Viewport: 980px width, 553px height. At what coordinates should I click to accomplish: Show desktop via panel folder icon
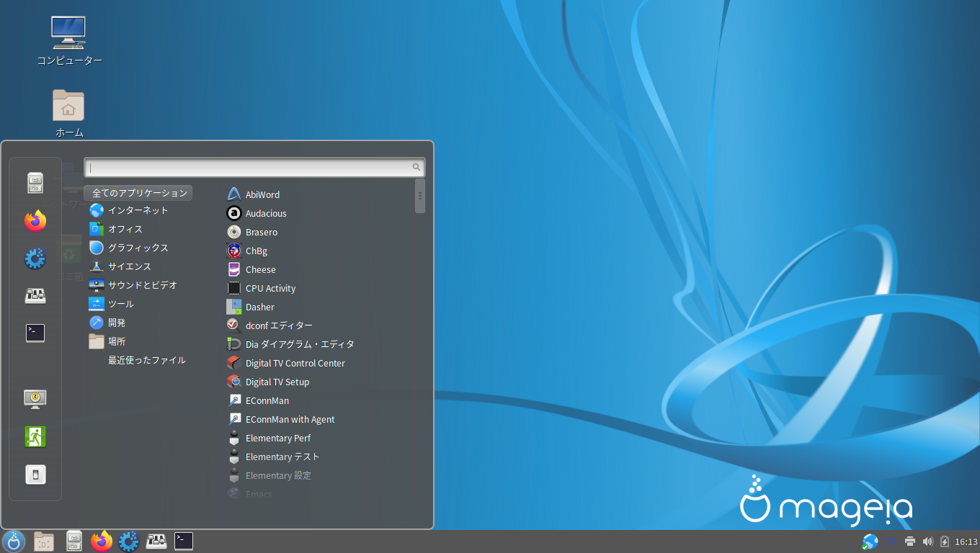pos(44,541)
